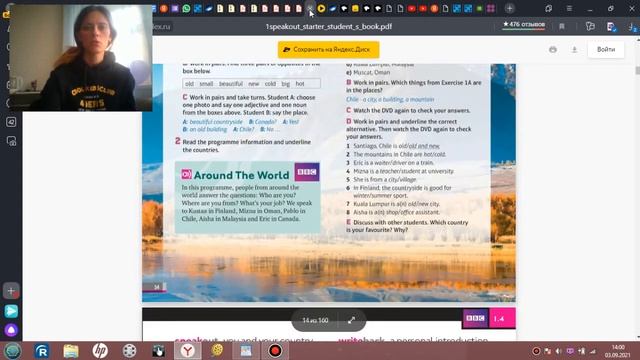Click the word box containing old small beautiful
Viewport: 640px width, 360px height.
coord(251,84)
